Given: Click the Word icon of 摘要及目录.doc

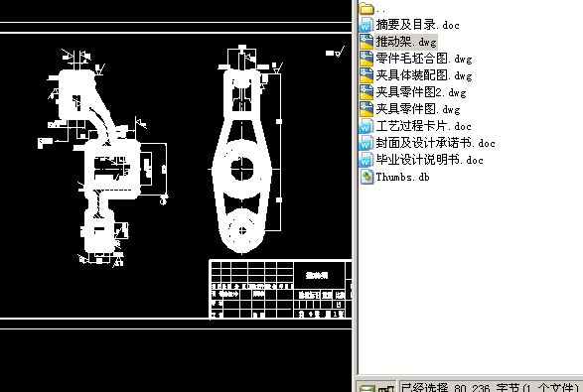Looking at the screenshot, I should [365, 25].
